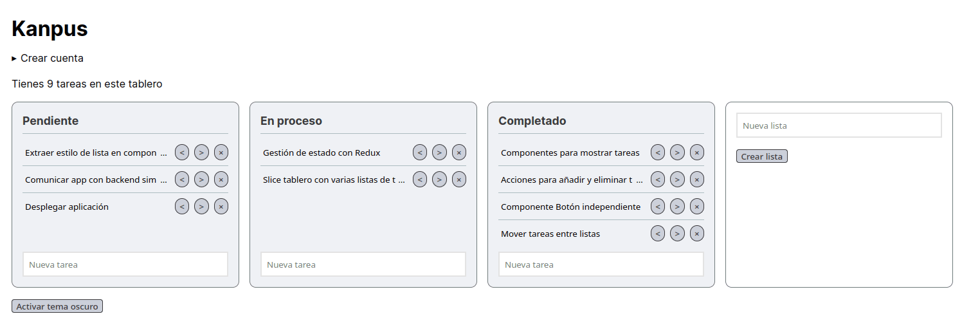980x334 pixels.
Task: Select the 'Mover tareas entre listas' task text
Action: [x=550, y=234]
